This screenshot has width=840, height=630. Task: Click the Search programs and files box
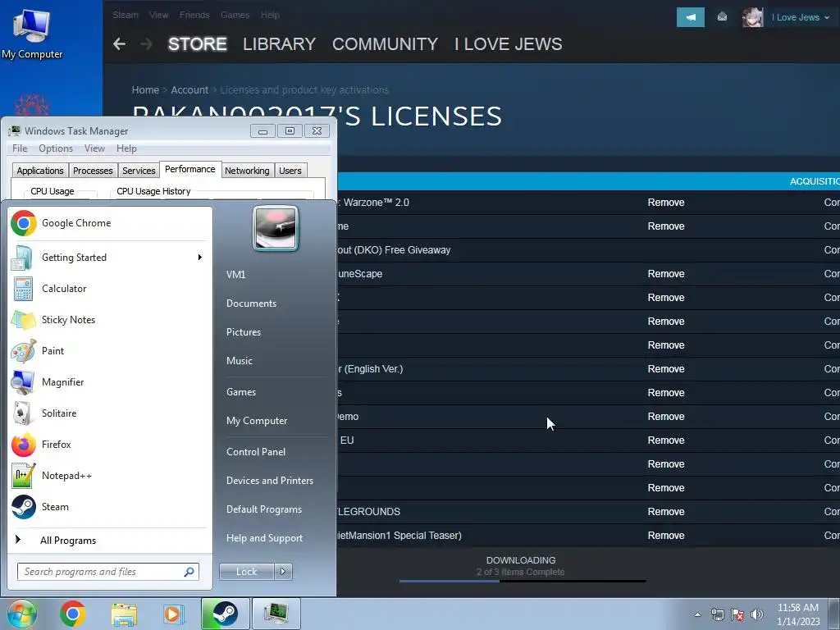(108, 572)
